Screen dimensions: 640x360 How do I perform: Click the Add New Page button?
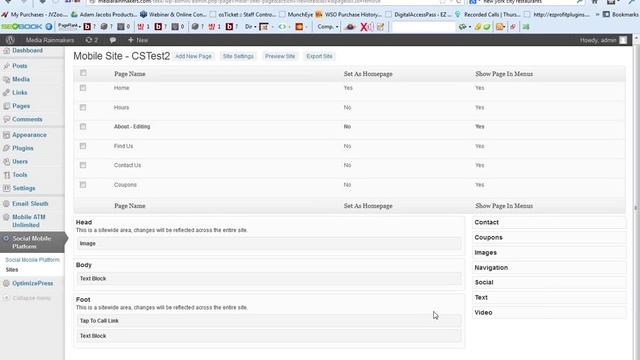click(x=193, y=56)
